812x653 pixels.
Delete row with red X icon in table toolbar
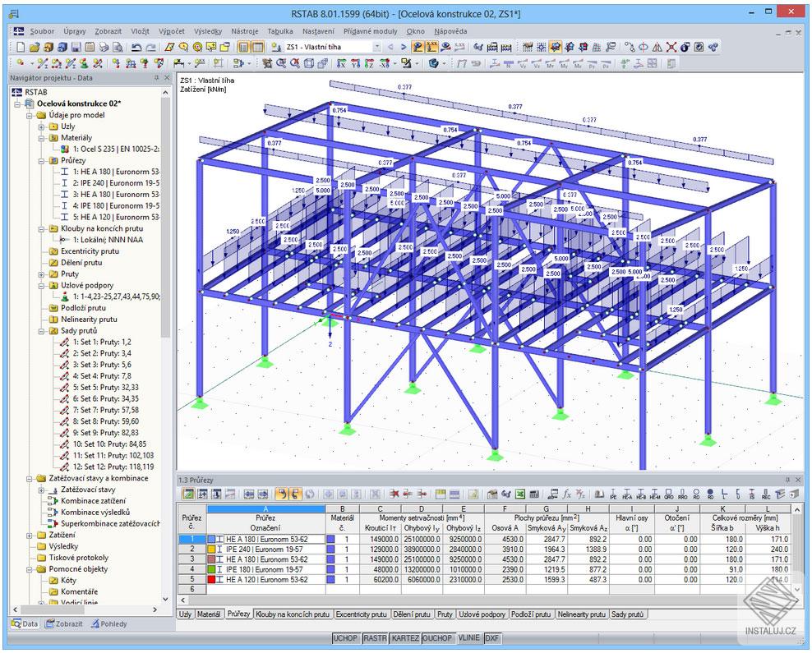pyautogui.click(x=394, y=494)
